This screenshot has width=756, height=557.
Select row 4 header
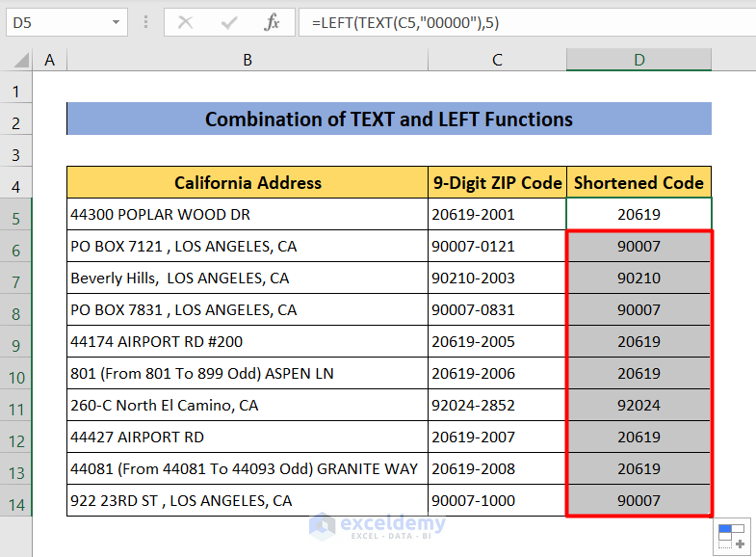pyautogui.click(x=16, y=183)
